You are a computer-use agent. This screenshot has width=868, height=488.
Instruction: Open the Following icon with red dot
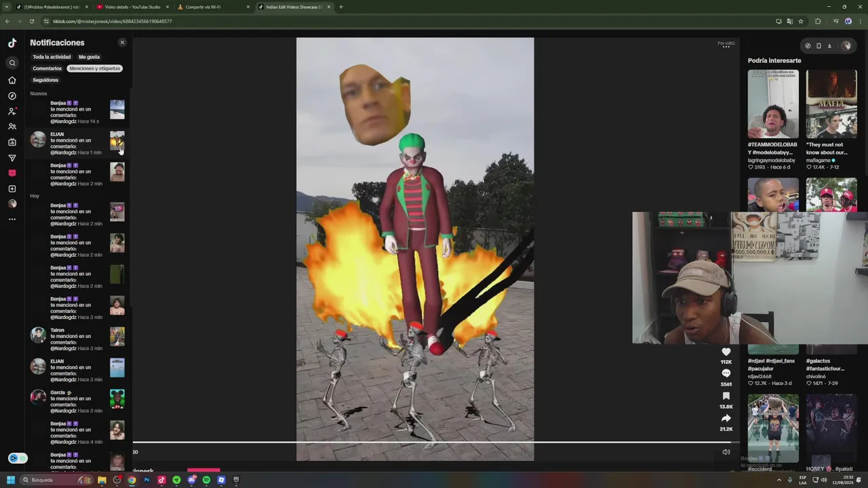pyautogui.click(x=12, y=111)
